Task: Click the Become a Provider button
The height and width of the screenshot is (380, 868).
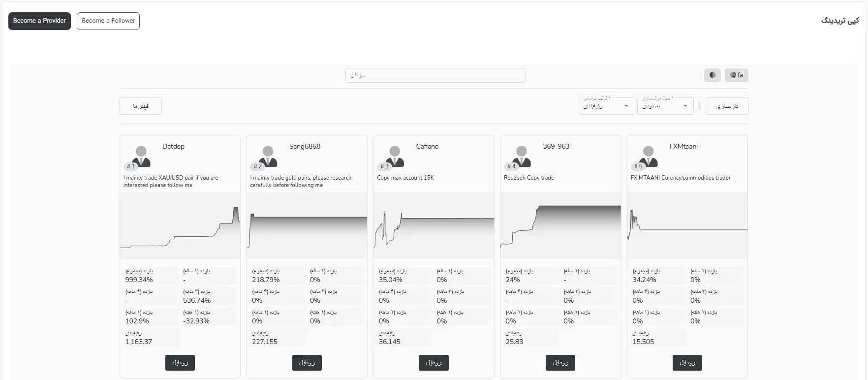Action: 39,21
